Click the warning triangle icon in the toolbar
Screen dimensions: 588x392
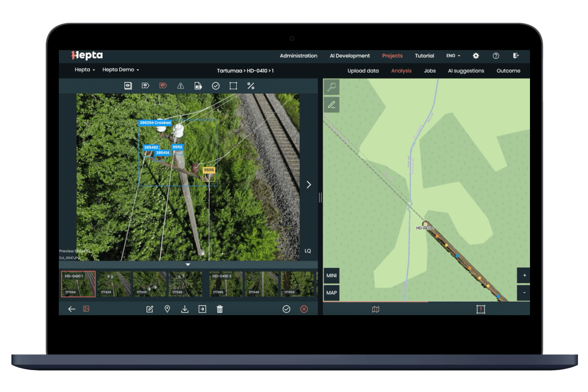tap(180, 85)
